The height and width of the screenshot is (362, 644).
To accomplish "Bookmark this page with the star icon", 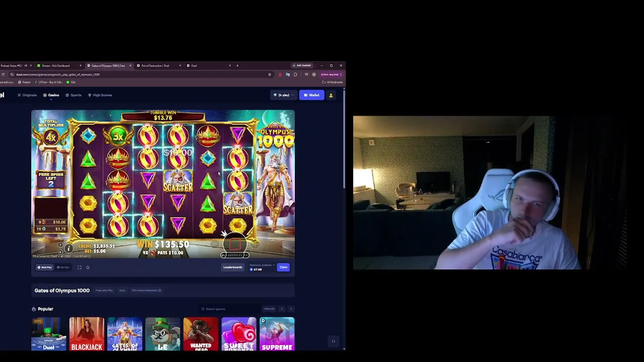I will 270,74.
